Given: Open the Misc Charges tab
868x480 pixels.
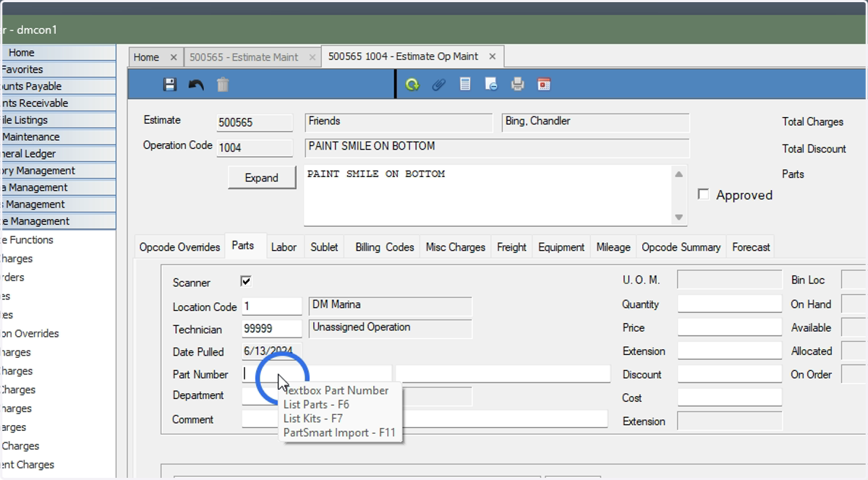Looking at the screenshot, I should pos(456,247).
